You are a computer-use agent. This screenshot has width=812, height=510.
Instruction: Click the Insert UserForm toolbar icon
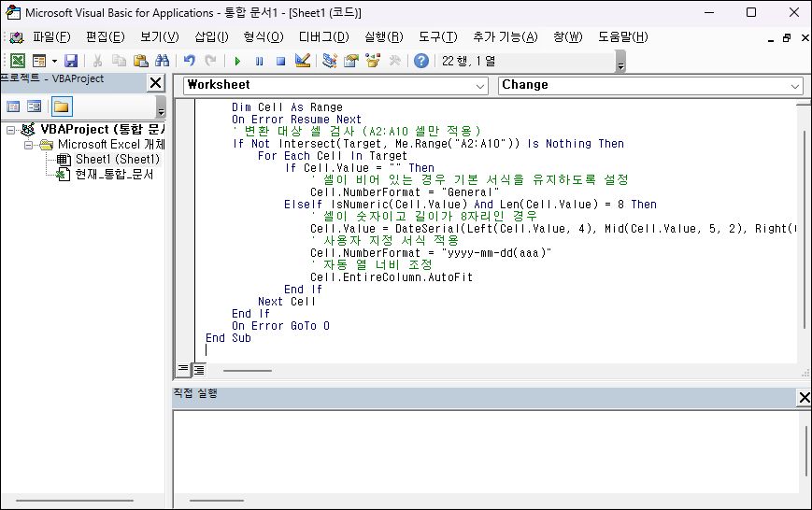pyautogui.click(x=39, y=61)
